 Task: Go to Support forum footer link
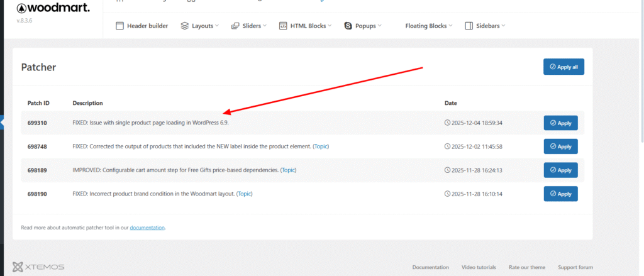575,267
